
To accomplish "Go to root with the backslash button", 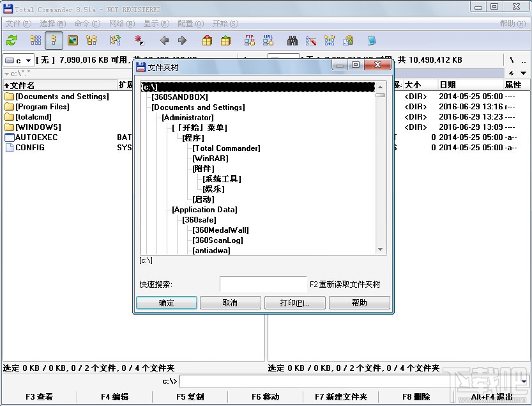I will 512,61.
